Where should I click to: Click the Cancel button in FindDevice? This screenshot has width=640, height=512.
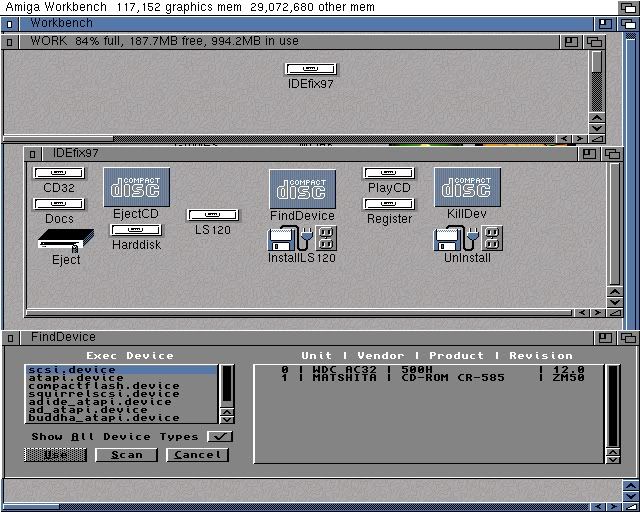point(198,455)
